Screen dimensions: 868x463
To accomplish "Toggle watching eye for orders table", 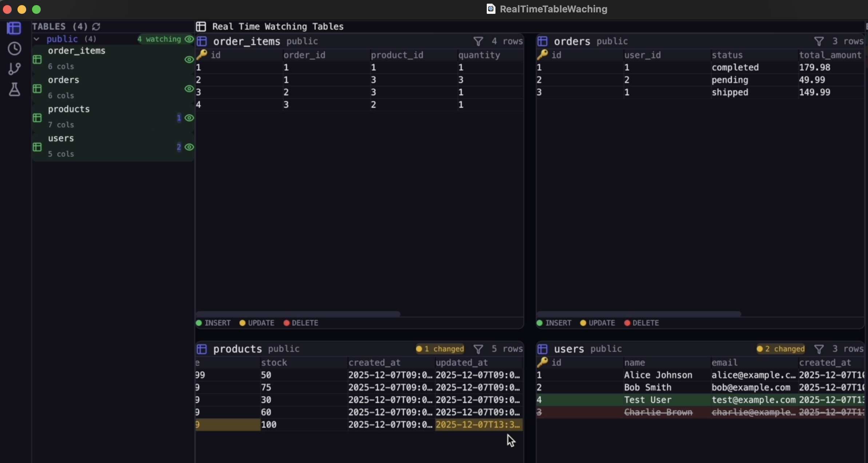I will 189,88.
